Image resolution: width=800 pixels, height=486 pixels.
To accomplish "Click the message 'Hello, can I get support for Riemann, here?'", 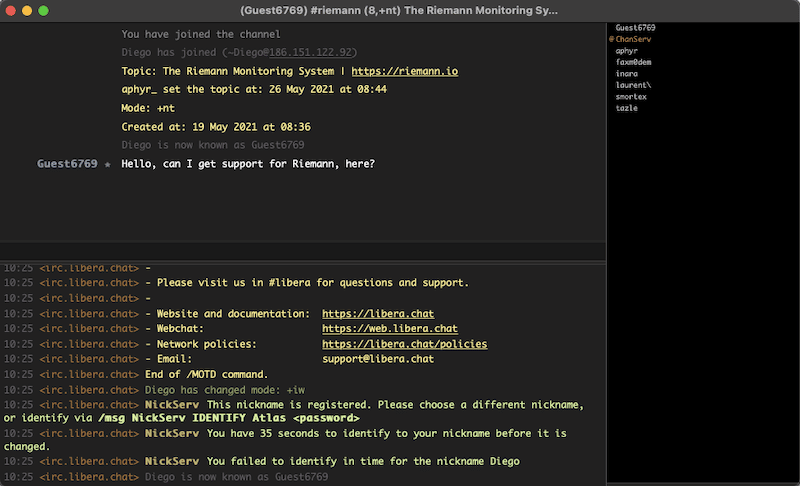I will click(x=248, y=164).
